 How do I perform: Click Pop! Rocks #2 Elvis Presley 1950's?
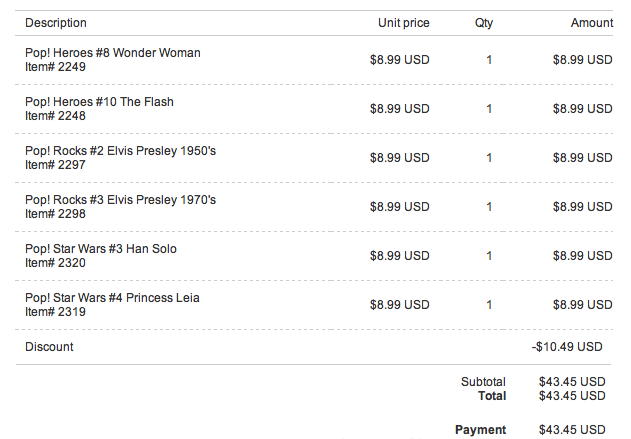120,151
